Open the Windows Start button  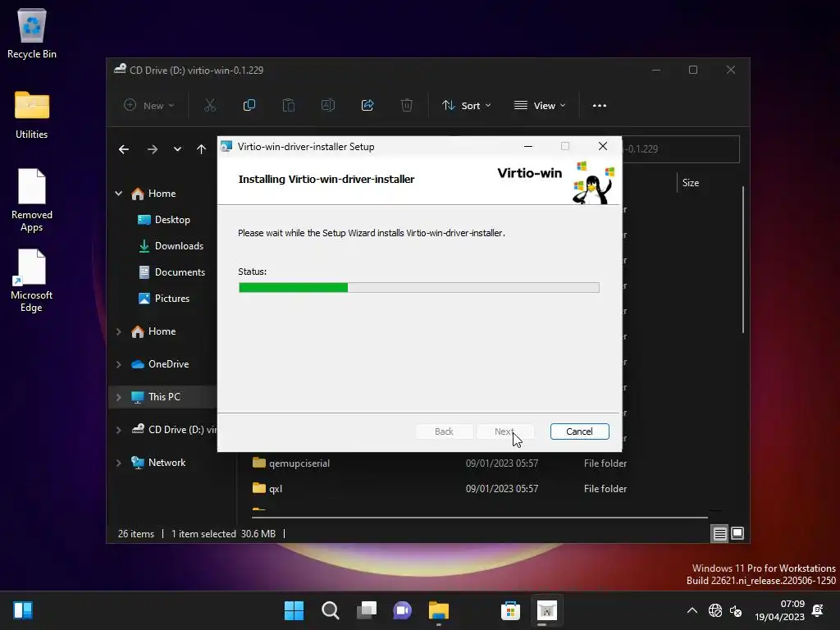coord(294,610)
